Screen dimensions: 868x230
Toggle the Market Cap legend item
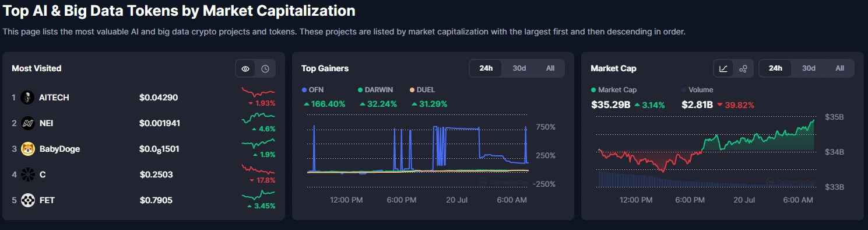click(613, 90)
